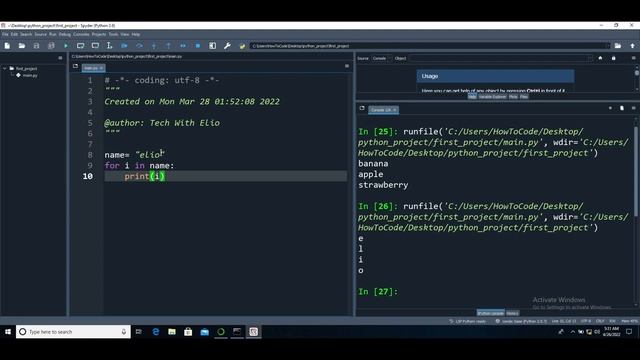The width and height of the screenshot is (640, 360).
Task: Open the Tools menu
Action: (x=113, y=34)
